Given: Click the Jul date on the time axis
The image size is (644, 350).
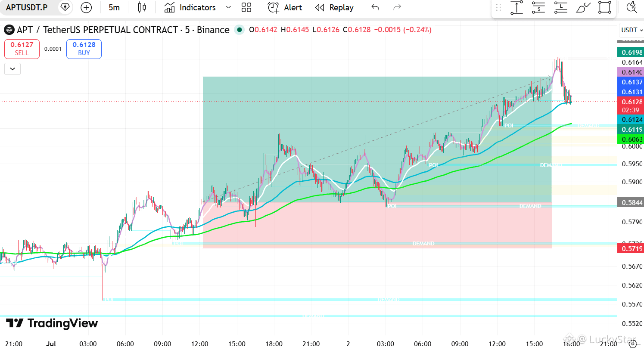Looking at the screenshot, I should (x=51, y=344).
